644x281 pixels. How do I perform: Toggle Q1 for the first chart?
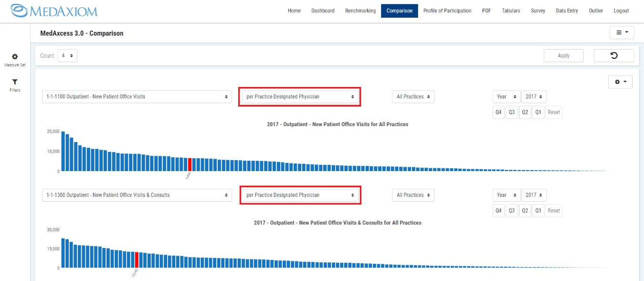[538, 112]
